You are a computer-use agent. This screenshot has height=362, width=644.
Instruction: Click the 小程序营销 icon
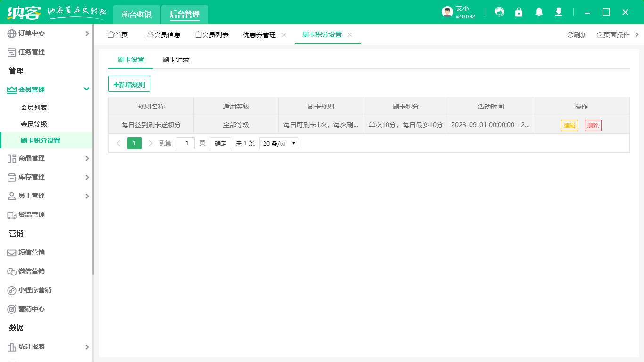(x=12, y=290)
